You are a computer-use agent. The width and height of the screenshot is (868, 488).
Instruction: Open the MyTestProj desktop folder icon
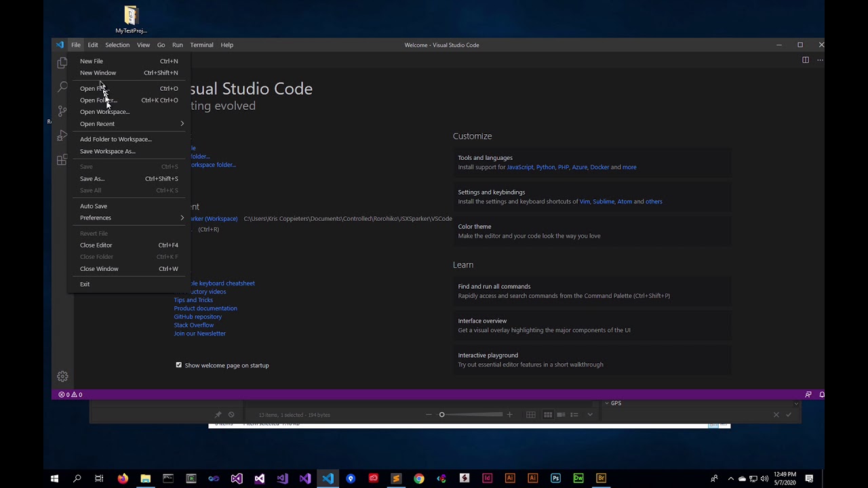pyautogui.click(x=131, y=20)
